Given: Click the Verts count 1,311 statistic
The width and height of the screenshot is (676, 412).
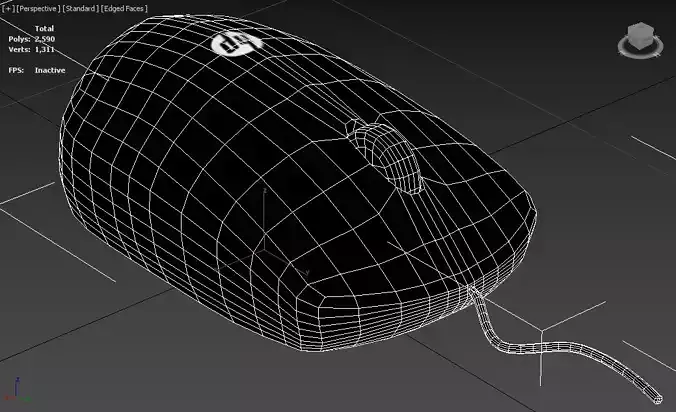Looking at the screenshot, I should click(x=31, y=50).
